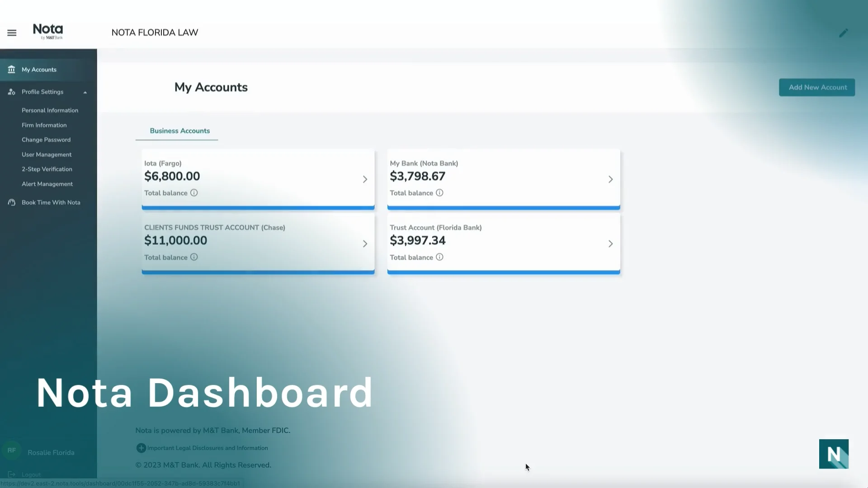Click info icon on Florida Bank trust balance
Image resolution: width=868 pixels, height=488 pixels.
click(x=439, y=257)
